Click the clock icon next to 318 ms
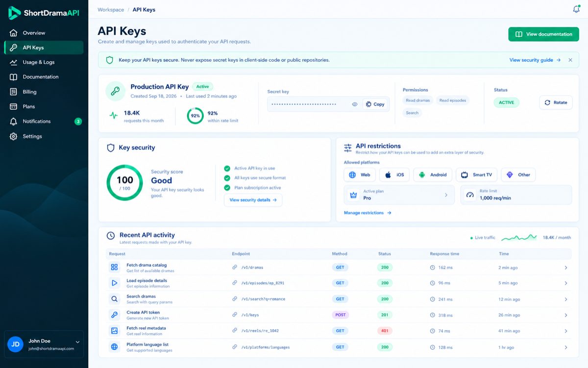 pos(433,315)
